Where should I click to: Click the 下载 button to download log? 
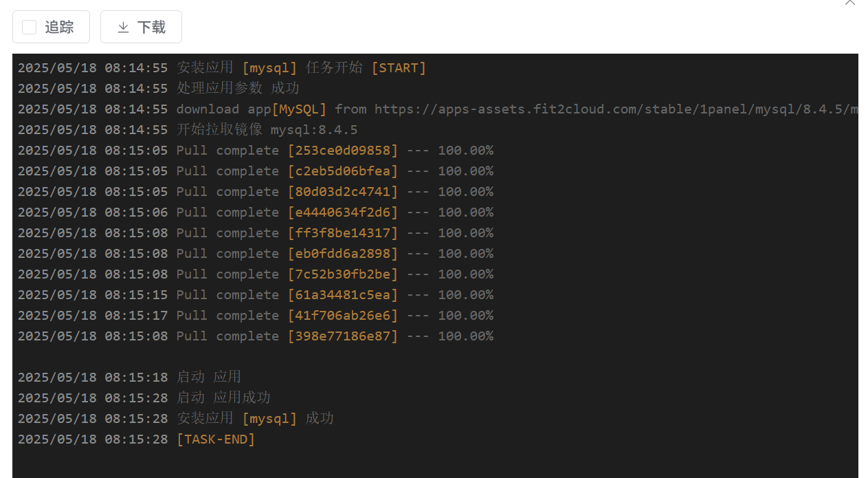coord(141,28)
